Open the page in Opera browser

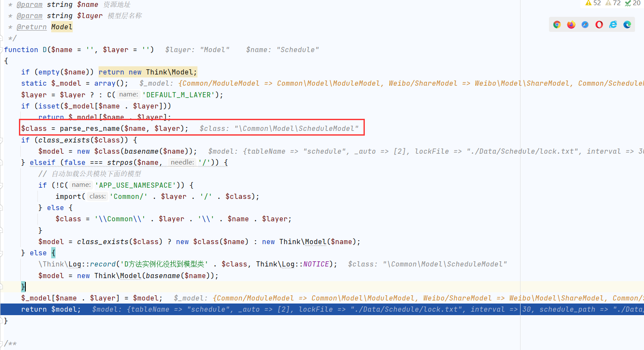[x=599, y=25]
